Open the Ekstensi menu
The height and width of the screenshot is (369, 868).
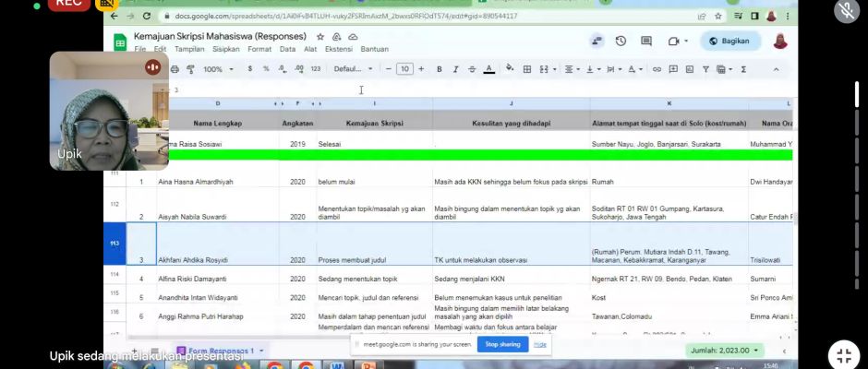[x=339, y=49]
